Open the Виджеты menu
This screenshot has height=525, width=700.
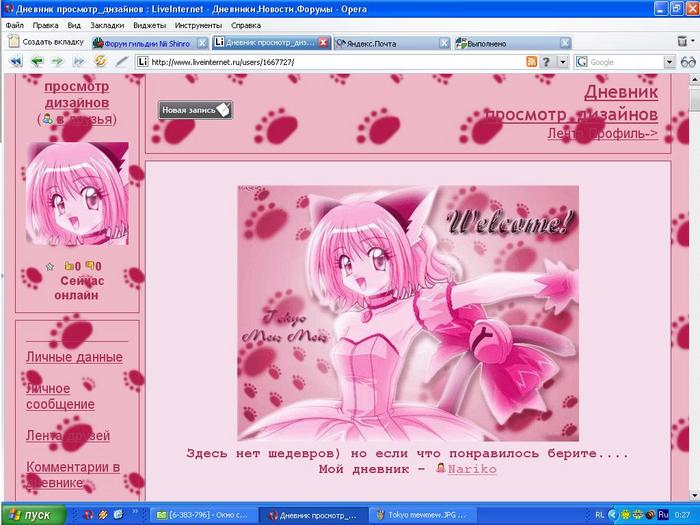pyautogui.click(x=150, y=25)
